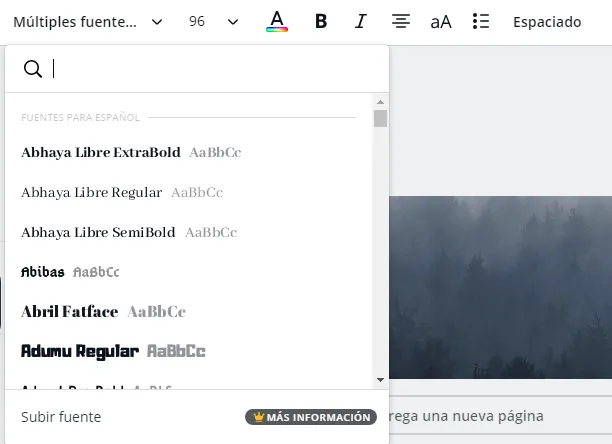Click the font list scroll down arrow
The width and height of the screenshot is (612, 444).
[x=380, y=380]
